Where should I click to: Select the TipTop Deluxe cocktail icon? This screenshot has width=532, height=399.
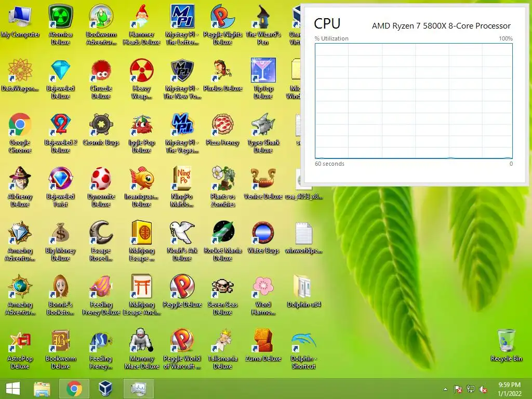(263, 70)
